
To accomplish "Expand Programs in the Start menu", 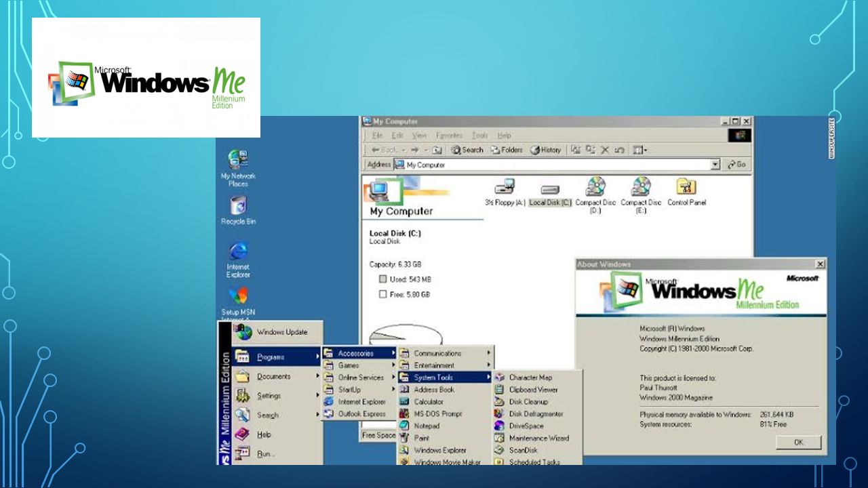I will pyautogui.click(x=277, y=357).
